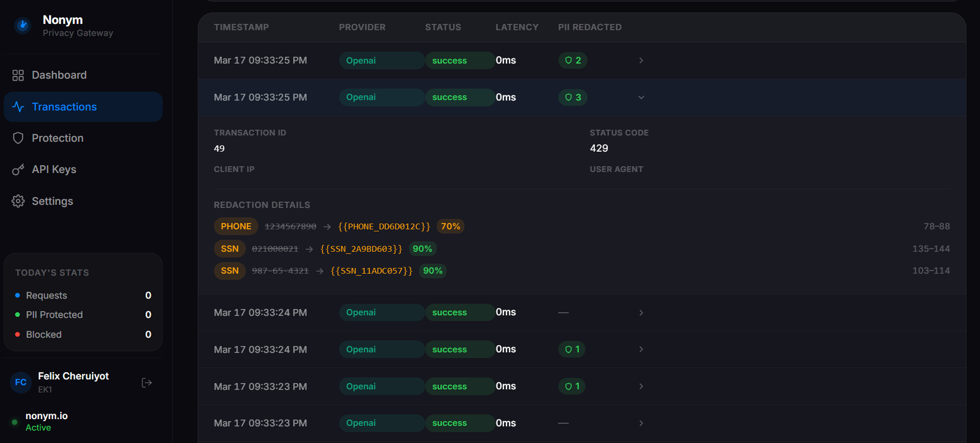The height and width of the screenshot is (443, 980).
Task: Expand the first transaction row chevron
Action: (x=641, y=61)
